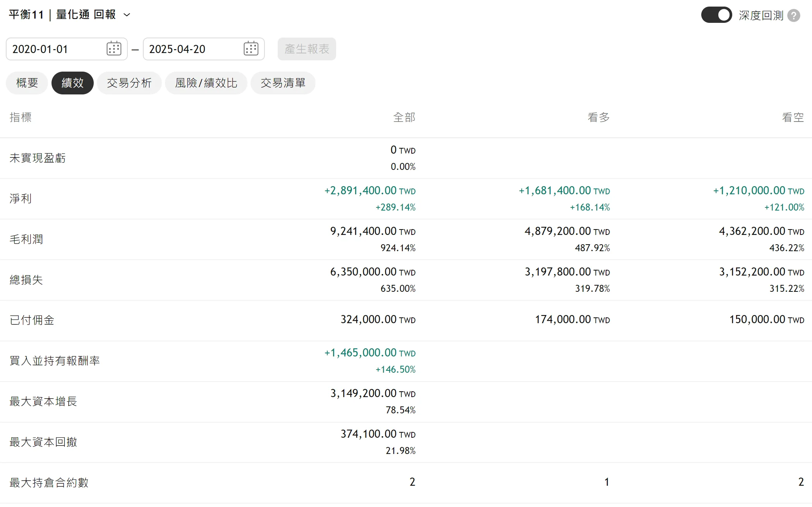Click the 最大資本回撤 row label
812x507 pixels.
pyautogui.click(x=43, y=442)
